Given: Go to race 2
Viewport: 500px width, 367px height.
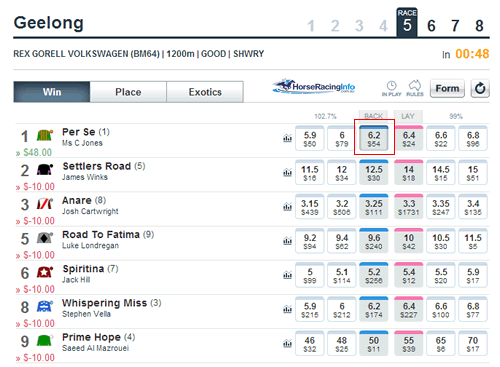Looking at the screenshot, I should 335,26.
